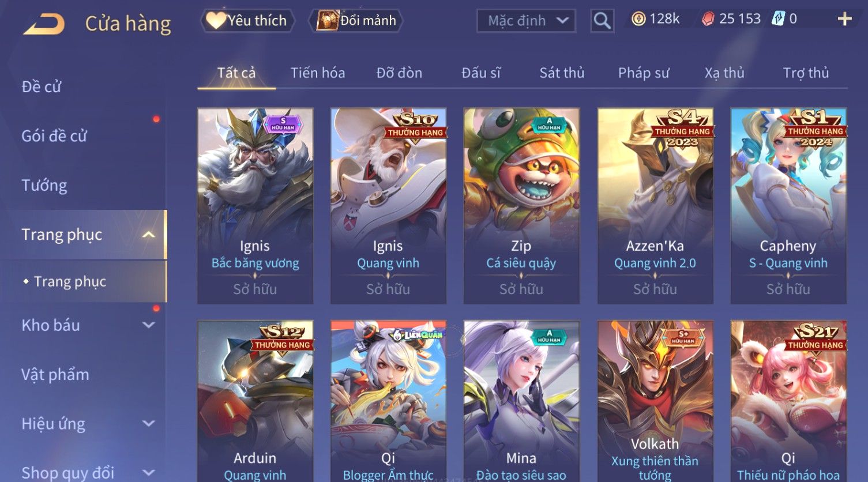Open Yêu thích favorites heart button

pyautogui.click(x=247, y=21)
